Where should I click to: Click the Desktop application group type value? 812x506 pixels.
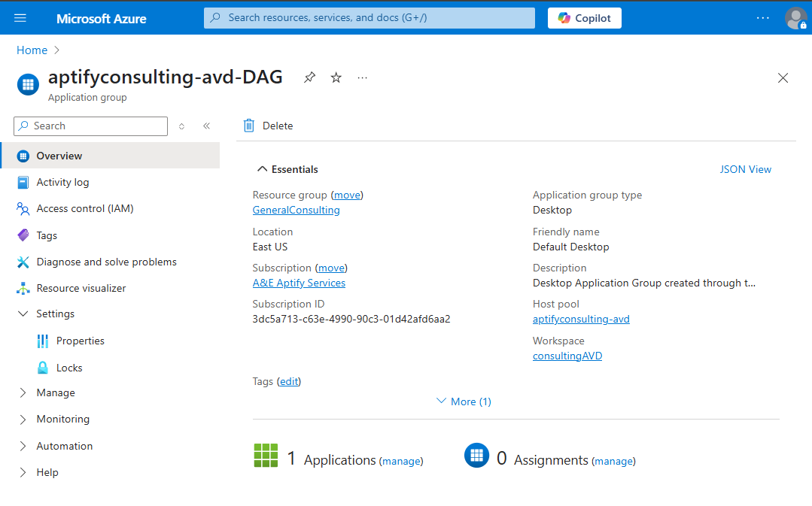point(552,210)
